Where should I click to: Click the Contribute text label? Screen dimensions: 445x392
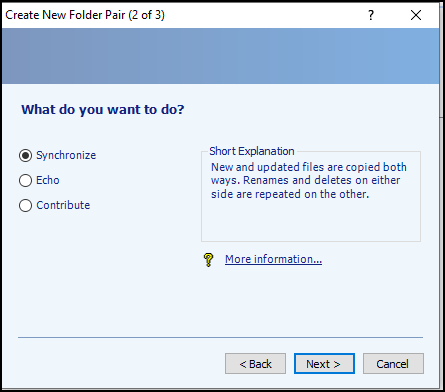(x=63, y=205)
